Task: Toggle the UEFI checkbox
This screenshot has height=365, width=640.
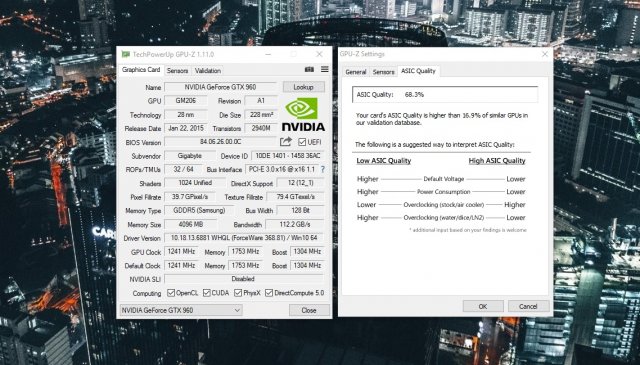Action: click(302, 142)
